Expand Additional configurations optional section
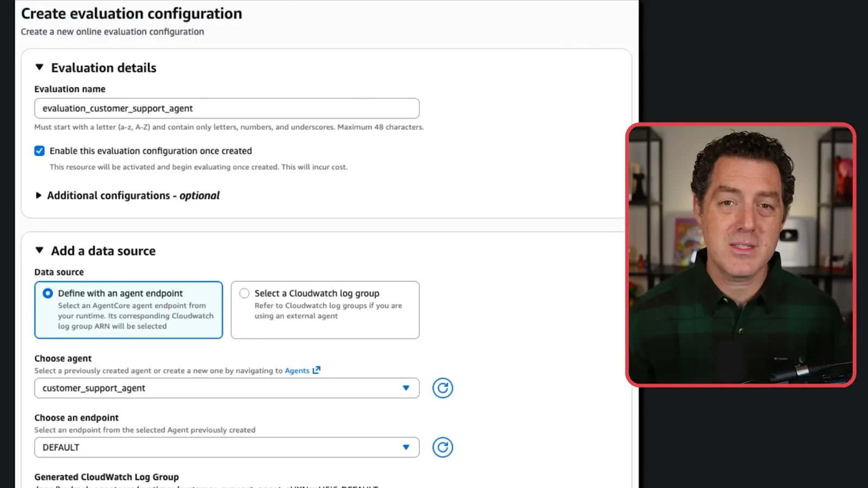Image resolution: width=868 pixels, height=488 pixels. (39, 195)
